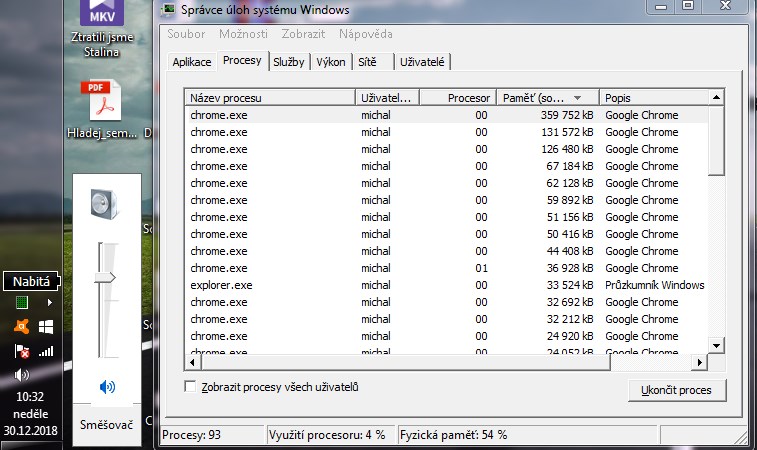Select chrome.exe row using 126 480 kB
This screenshot has width=757, height=450.
pyautogui.click(x=446, y=149)
